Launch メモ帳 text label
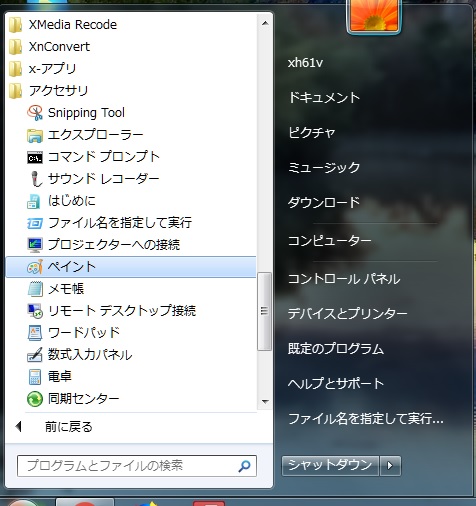Viewport: 476px width, 506px height. coord(66,289)
